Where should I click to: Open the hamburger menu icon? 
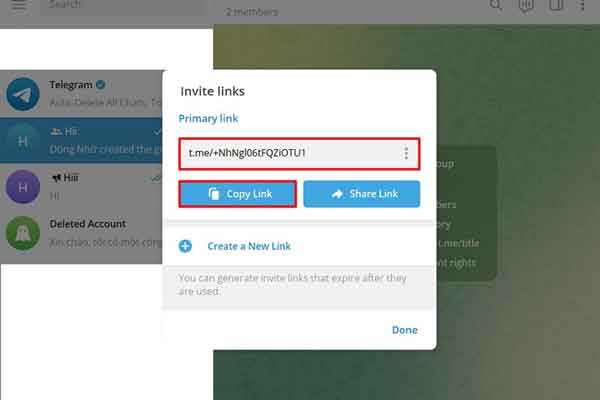point(19,5)
